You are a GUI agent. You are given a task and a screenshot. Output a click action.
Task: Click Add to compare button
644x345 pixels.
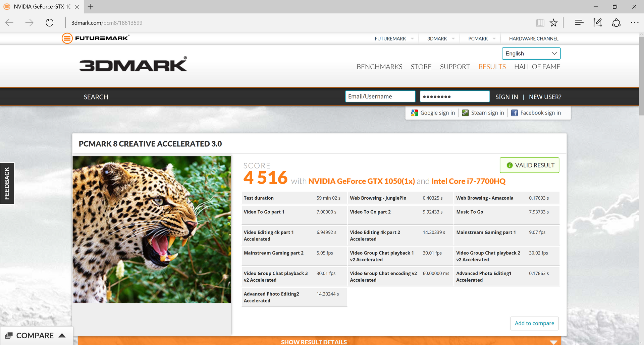534,323
